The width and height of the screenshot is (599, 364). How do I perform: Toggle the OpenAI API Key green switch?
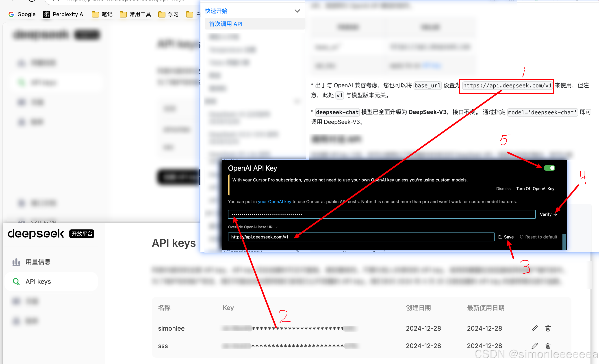(549, 168)
